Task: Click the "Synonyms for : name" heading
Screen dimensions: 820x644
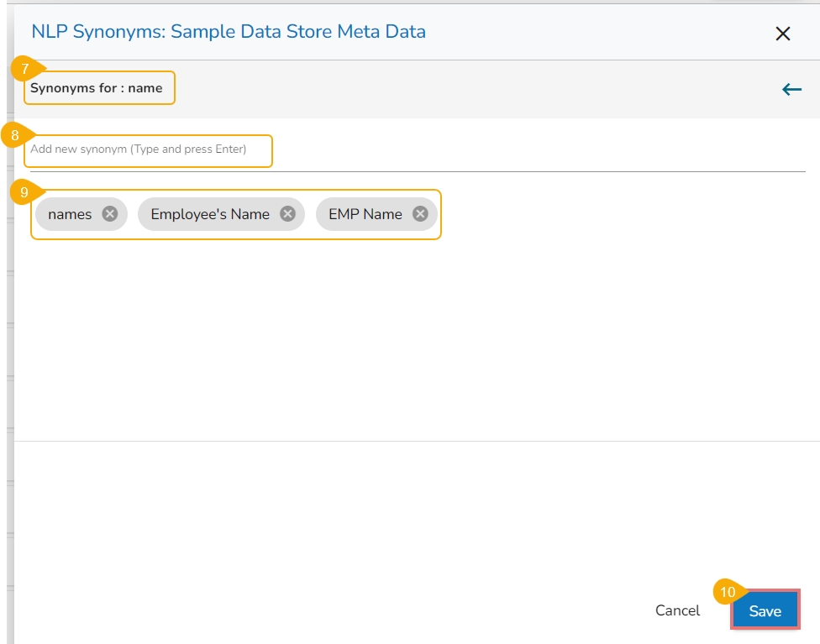Action: [x=97, y=88]
